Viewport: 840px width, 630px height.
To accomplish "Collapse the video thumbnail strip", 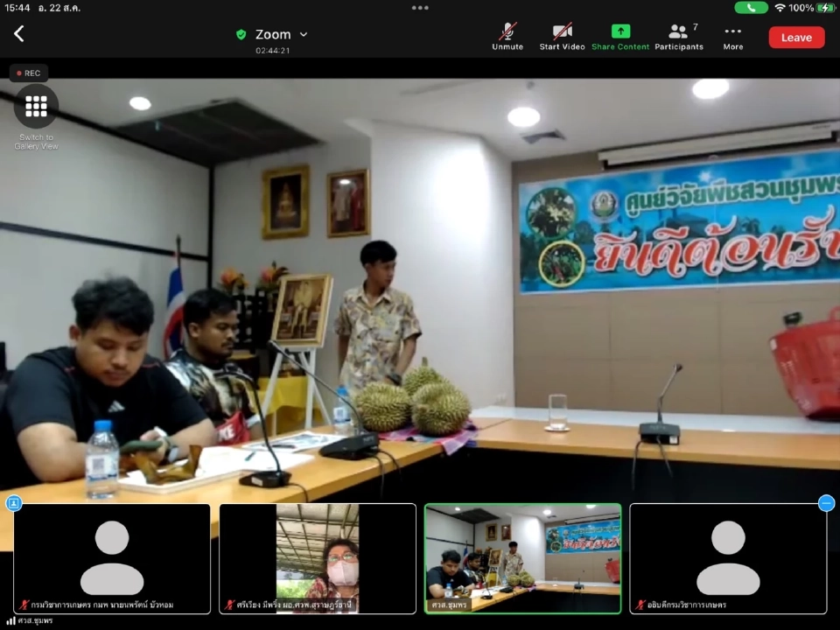I will (x=826, y=503).
